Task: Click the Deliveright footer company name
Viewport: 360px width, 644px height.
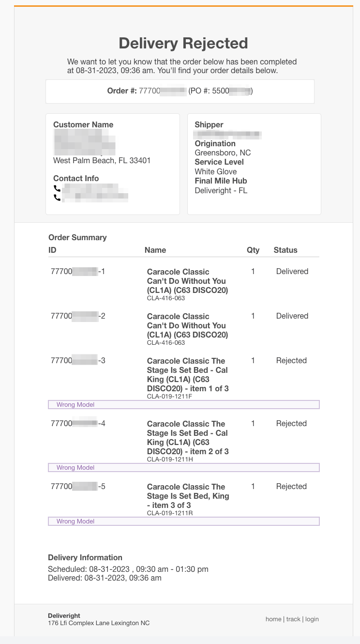Action: click(x=64, y=616)
